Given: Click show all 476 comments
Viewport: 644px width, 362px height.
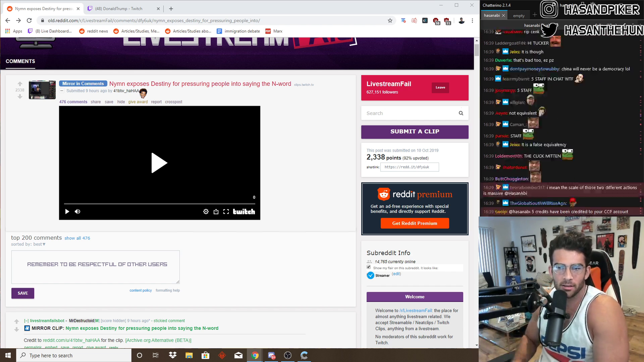Looking at the screenshot, I should [x=77, y=238].
